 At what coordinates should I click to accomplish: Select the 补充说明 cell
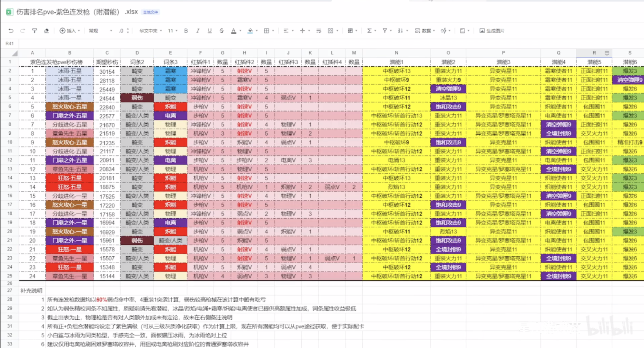(x=31, y=291)
